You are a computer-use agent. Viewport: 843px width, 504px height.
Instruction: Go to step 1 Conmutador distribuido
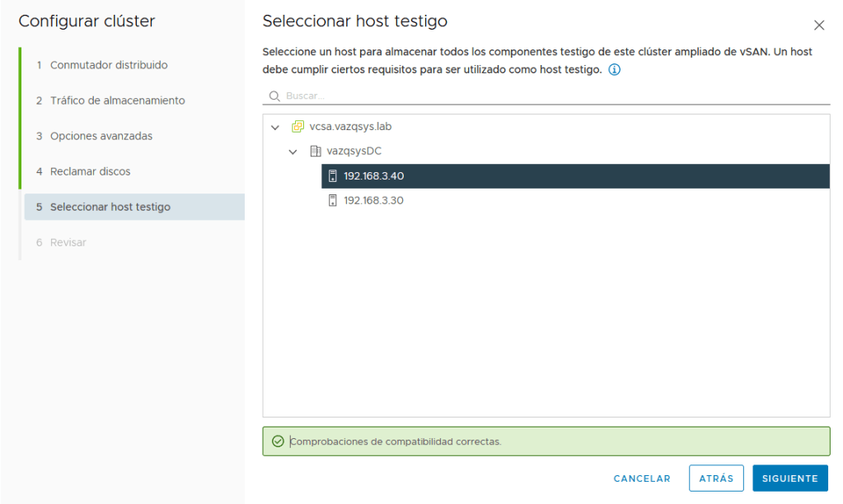pos(109,65)
